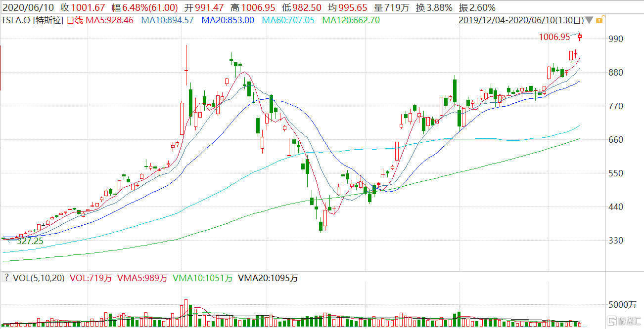The height and width of the screenshot is (329, 644).
Task: Click the TSLA.O [特斯拉] ticker name
Action: (x=32, y=20)
